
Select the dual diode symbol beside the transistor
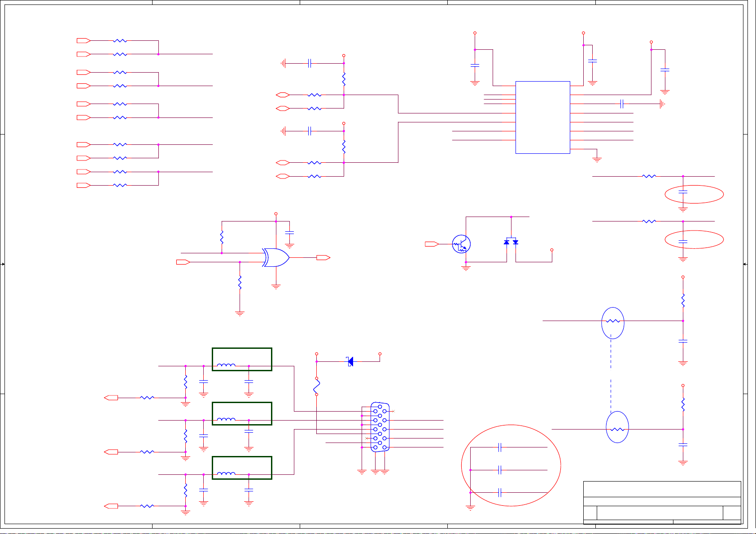pyautogui.click(x=511, y=242)
